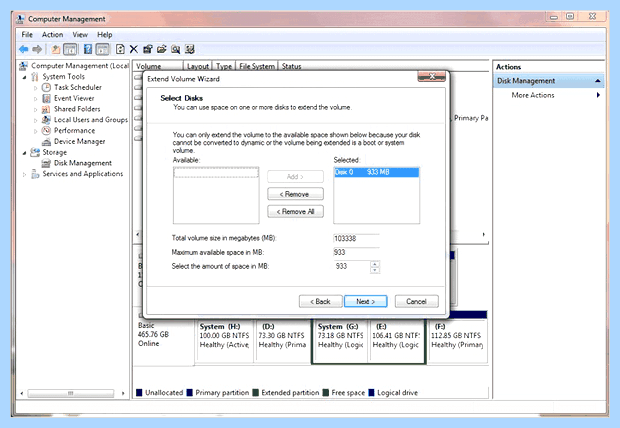Toggle the Show/Hide Console Tree icon
The height and width of the screenshot is (428, 620).
pos(70,49)
